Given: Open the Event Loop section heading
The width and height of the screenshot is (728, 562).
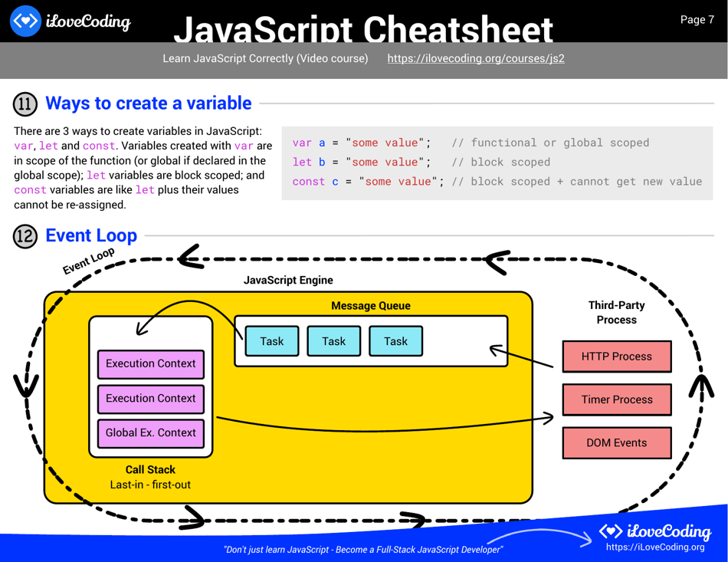Looking at the screenshot, I should (91, 235).
